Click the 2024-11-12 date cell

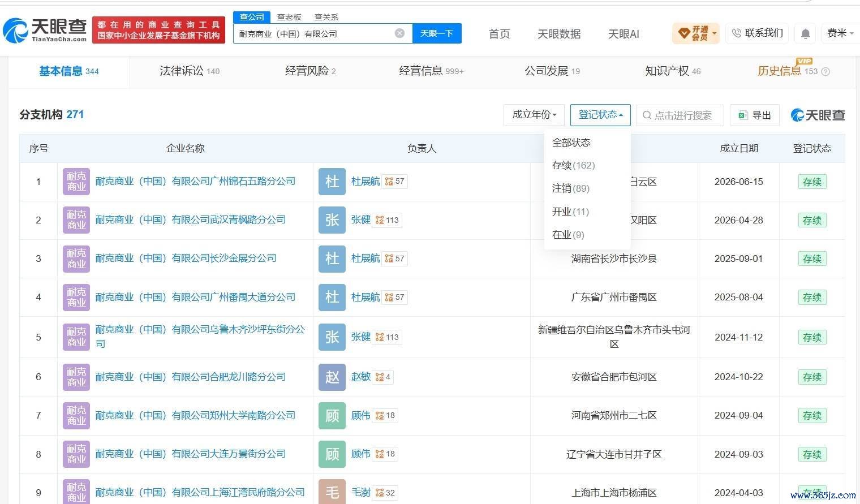(x=739, y=337)
